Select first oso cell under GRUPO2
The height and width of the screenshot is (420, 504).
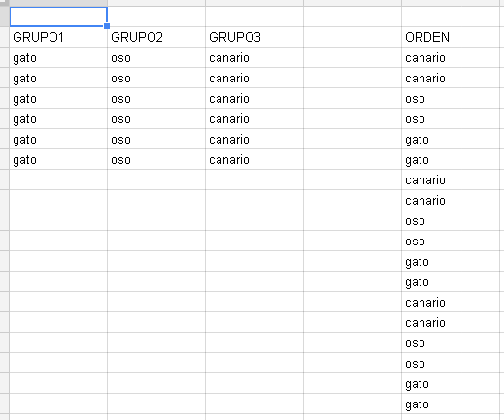click(156, 57)
